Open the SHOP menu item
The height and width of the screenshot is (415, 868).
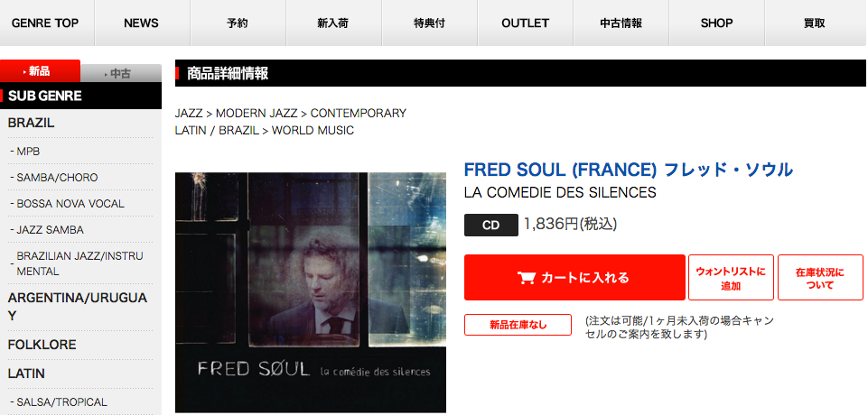(x=716, y=23)
